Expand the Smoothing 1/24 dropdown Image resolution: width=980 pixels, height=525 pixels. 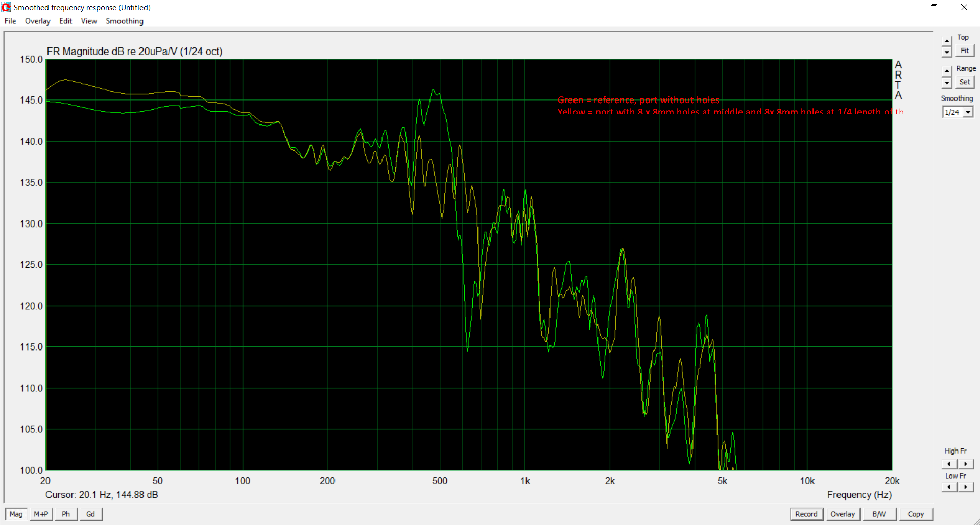click(968, 112)
